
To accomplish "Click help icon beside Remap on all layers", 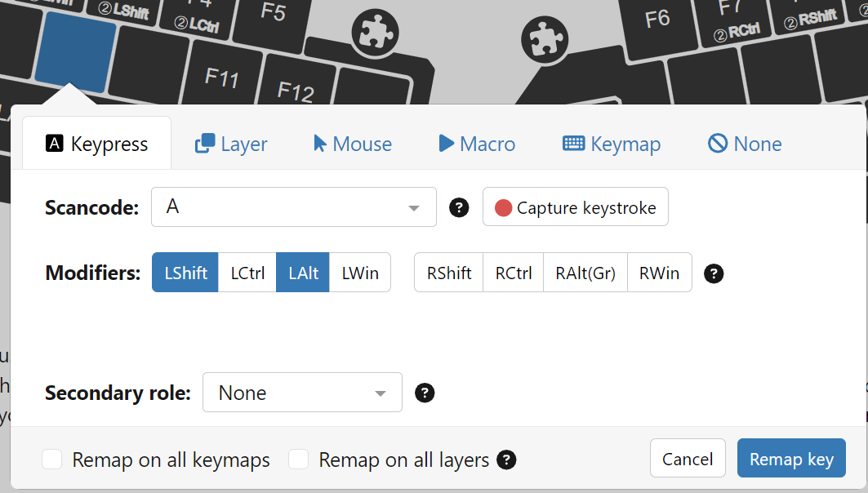I will [x=506, y=460].
